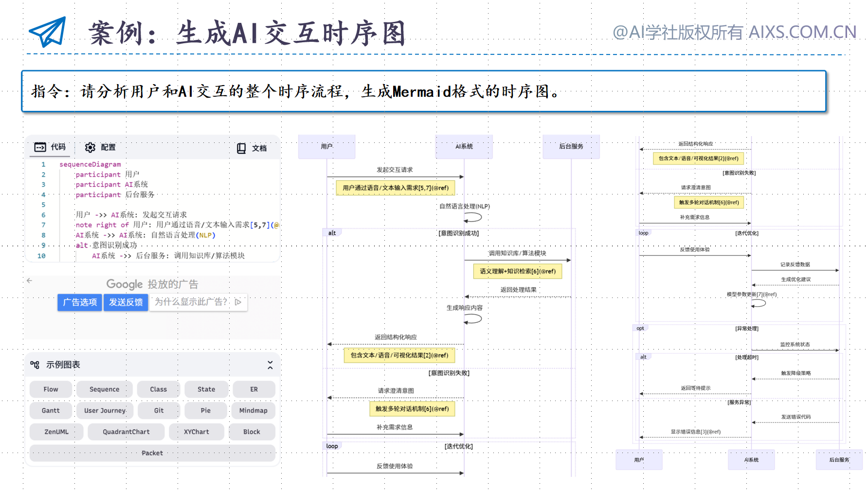Click the 后台服务 box at right diagram bottom

click(839, 460)
